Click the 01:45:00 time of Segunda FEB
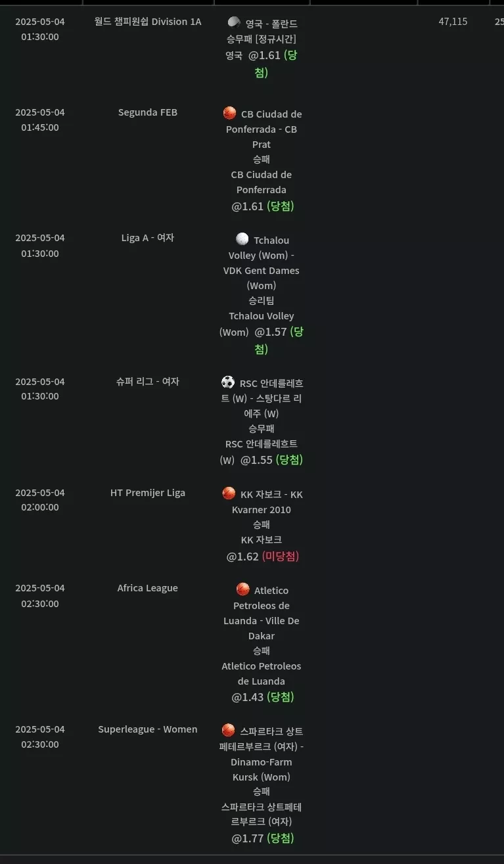 [x=40, y=127]
